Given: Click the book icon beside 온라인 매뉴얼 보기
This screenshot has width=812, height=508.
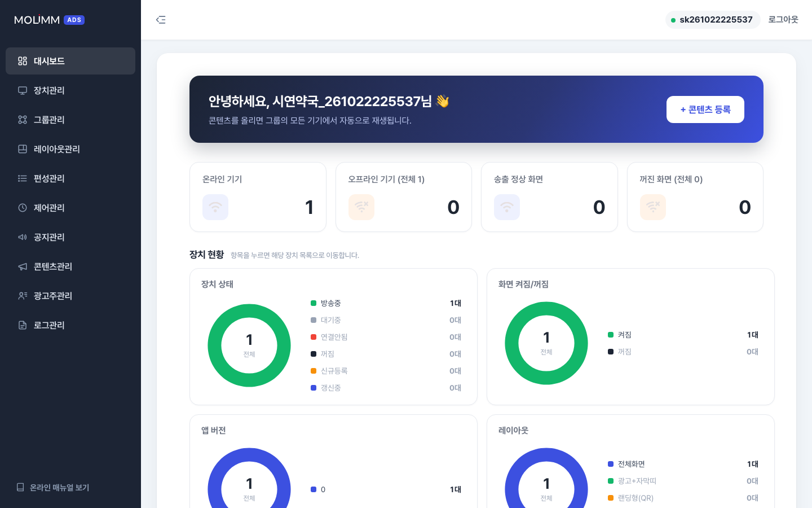Looking at the screenshot, I should pyautogui.click(x=20, y=487).
